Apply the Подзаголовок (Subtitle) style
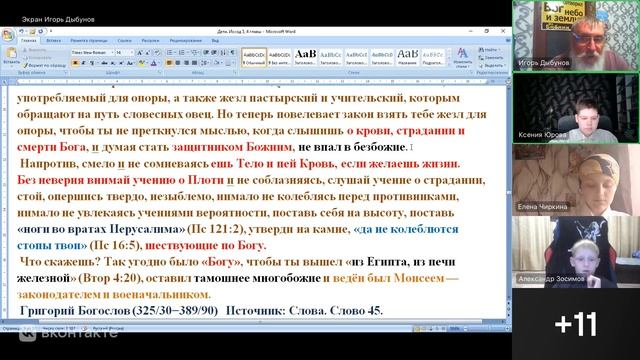 coord(433,57)
